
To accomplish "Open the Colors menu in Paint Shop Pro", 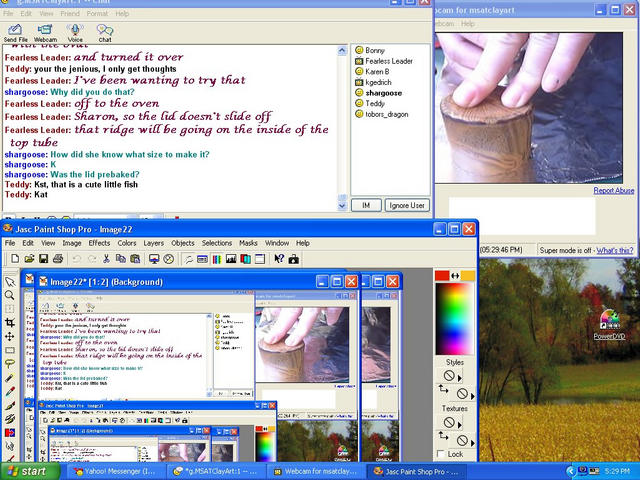I will pyautogui.click(x=127, y=243).
